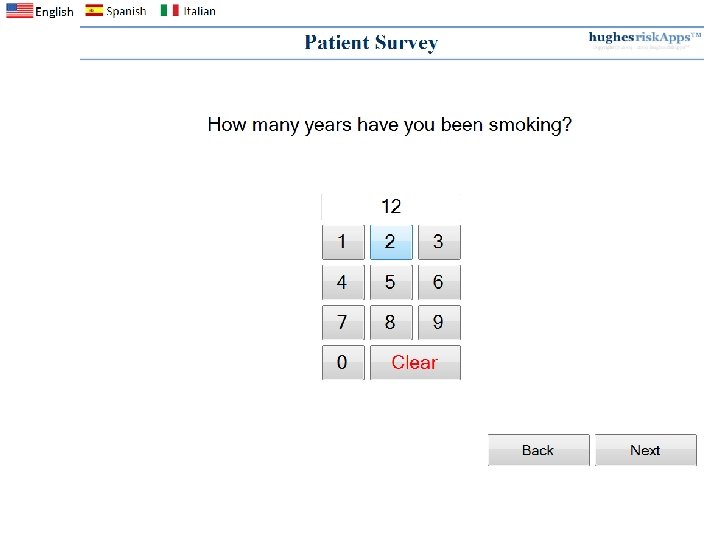This screenshot has height=540, width=720.
Task: Click the Spain flag icon
Action: pyautogui.click(x=94, y=10)
